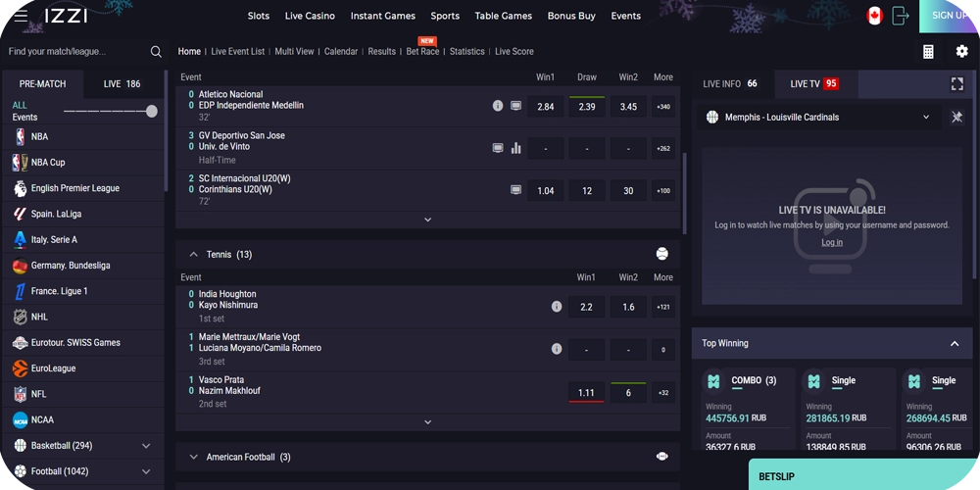Open the Calendar link
The image size is (980, 490).
[x=341, y=51]
